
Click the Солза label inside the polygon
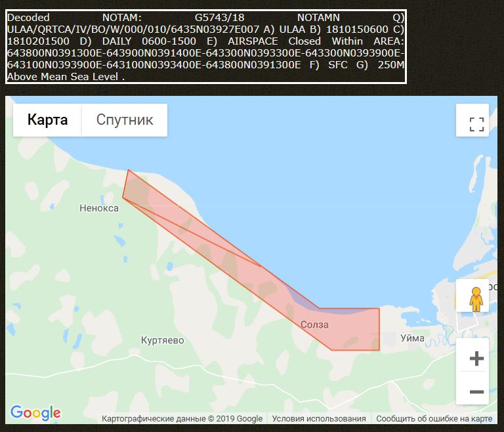[x=314, y=325]
